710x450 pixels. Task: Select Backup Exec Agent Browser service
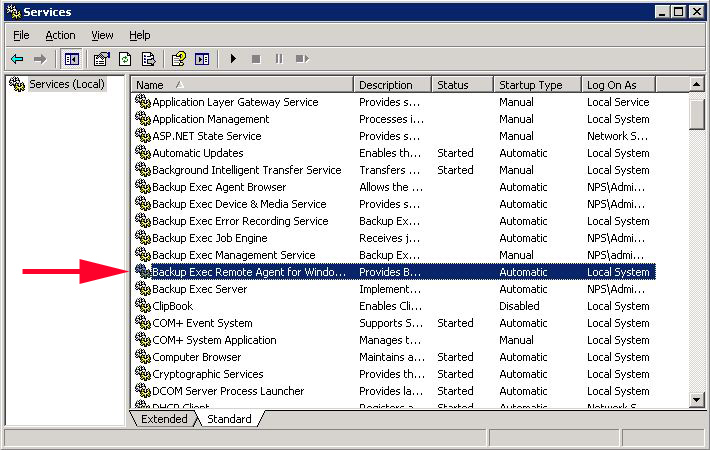393,187
